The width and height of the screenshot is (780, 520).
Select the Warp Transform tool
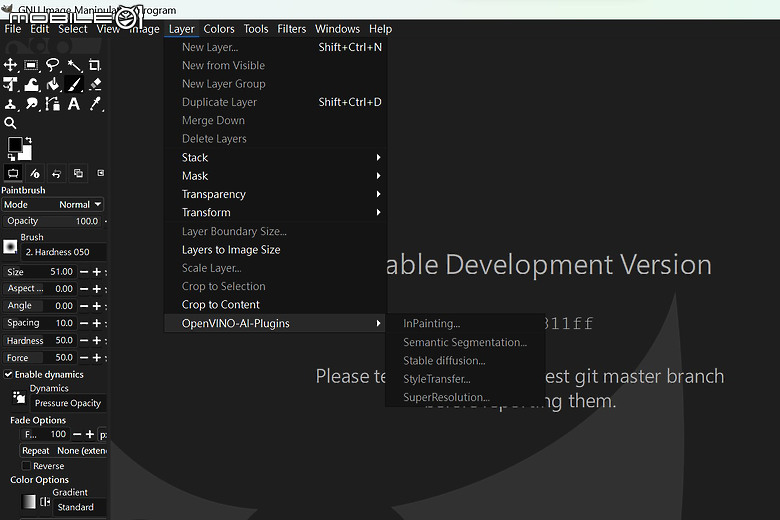(32, 85)
